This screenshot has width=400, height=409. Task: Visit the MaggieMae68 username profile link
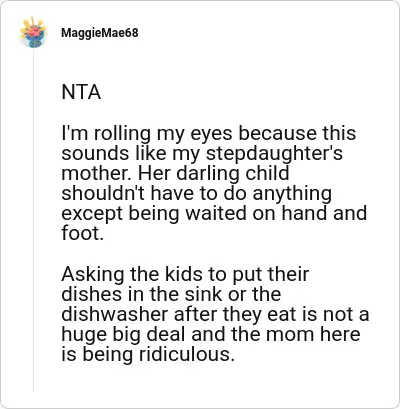(x=100, y=33)
